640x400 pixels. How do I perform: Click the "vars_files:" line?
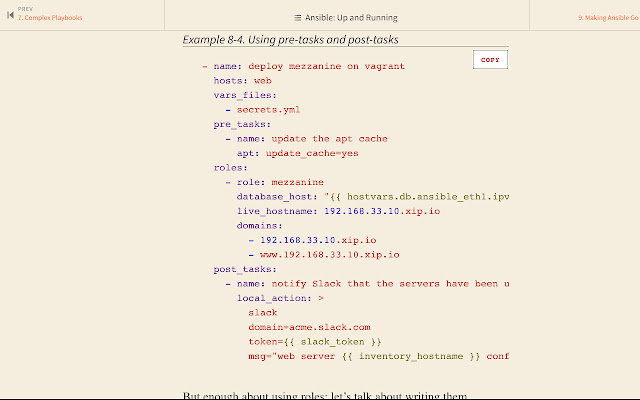coord(245,96)
